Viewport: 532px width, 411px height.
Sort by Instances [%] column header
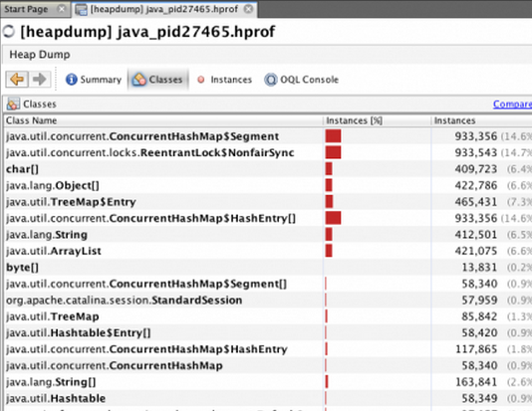pyautogui.click(x=377, y=120)
